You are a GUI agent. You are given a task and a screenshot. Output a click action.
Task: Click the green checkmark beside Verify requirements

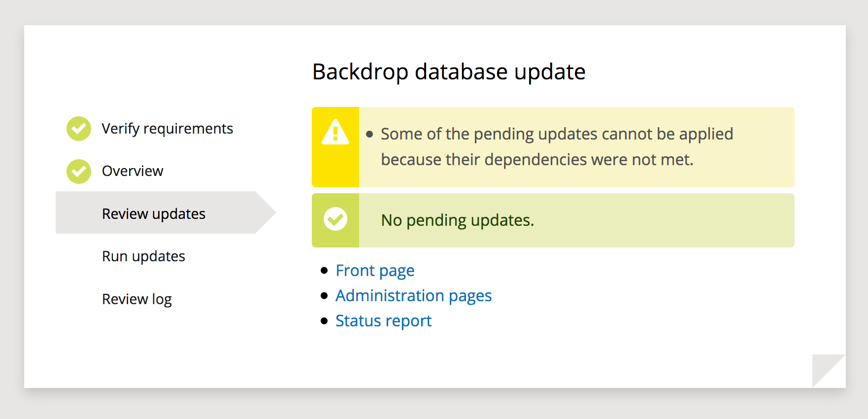coord(79,129)
